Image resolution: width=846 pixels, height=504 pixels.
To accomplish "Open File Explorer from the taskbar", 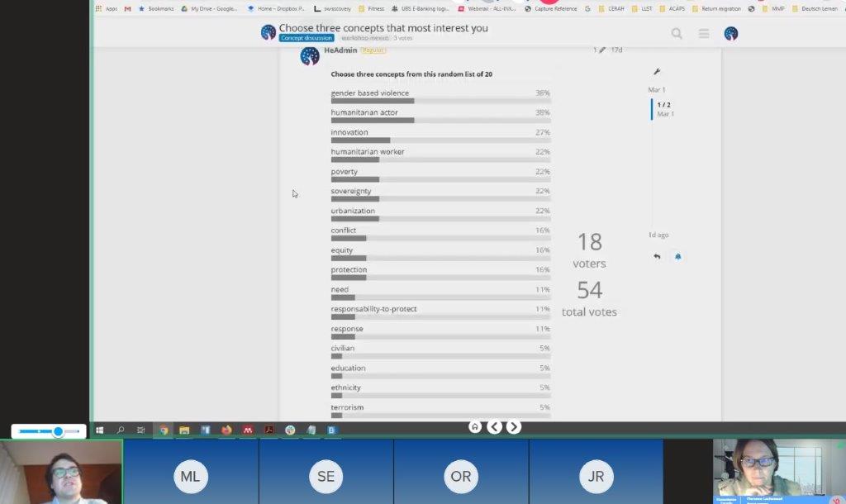I will coord(184,430).
